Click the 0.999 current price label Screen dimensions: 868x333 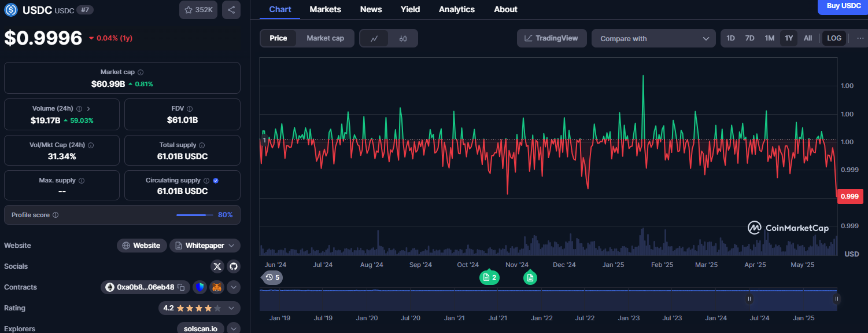(850, 196)
